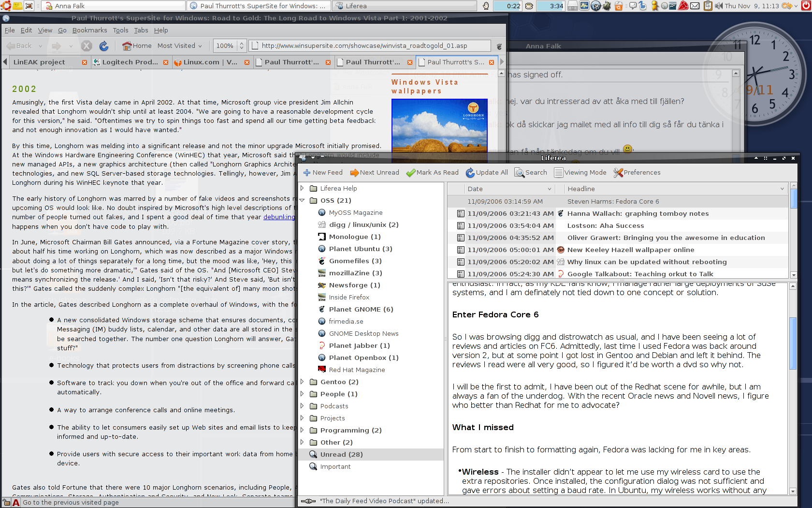Switch to Linux.com tab

(212, 62)
